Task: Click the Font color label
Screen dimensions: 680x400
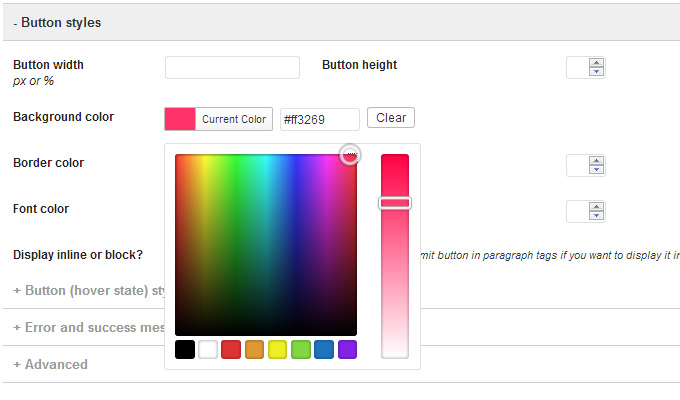Action: [41, 209]
